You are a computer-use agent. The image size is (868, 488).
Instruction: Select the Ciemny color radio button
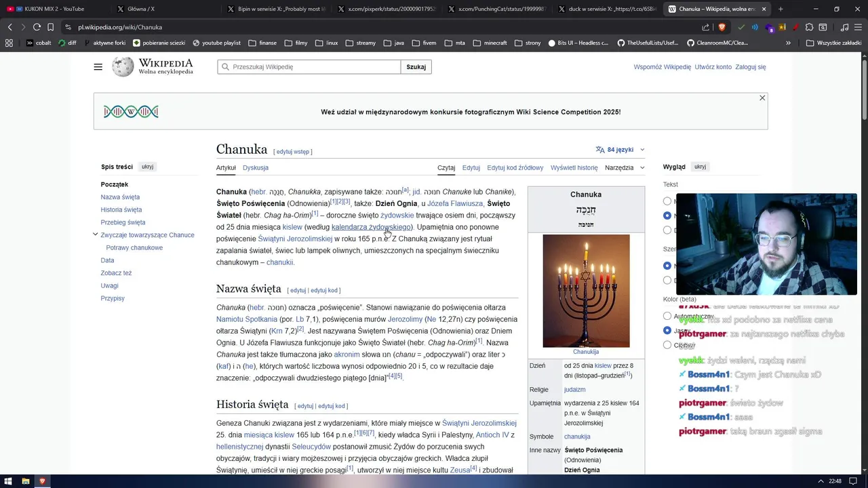point(667,345)
